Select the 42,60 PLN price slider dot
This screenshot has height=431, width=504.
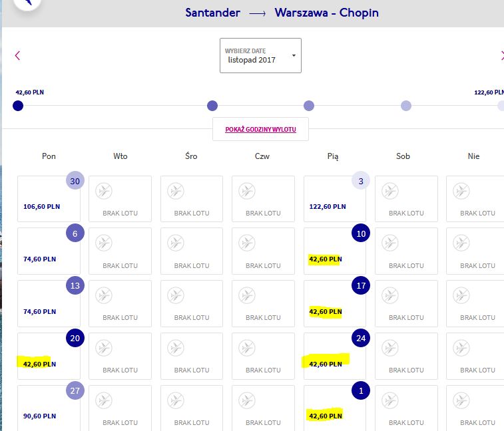pyautogui.click(x=18, y=106)
